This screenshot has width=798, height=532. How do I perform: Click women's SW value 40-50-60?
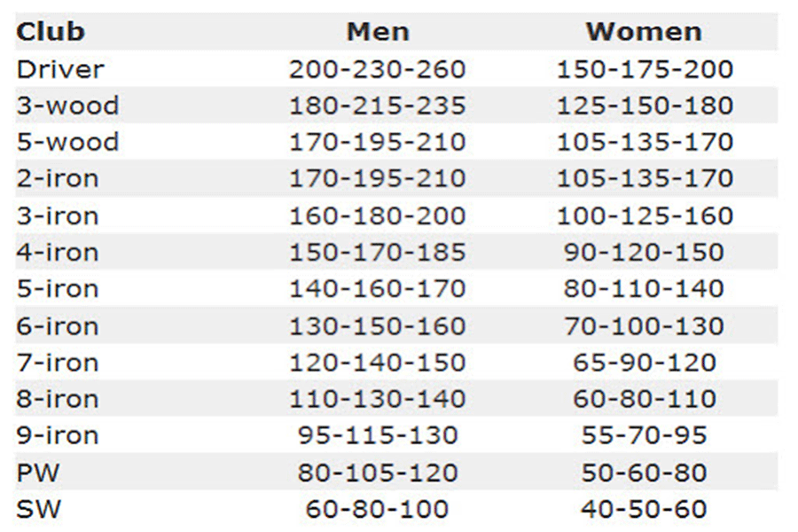click(645, 509)
